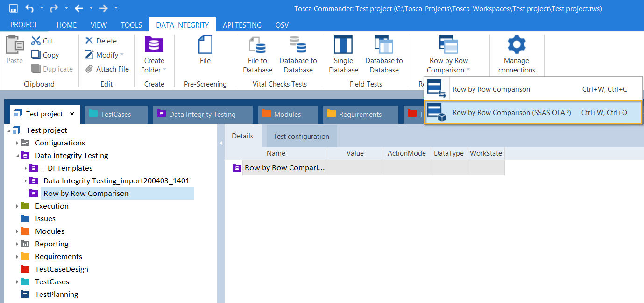This screenshot has width=644, height=303.
Task: Open the Test configuration tab
Action: tap(301, 137)
